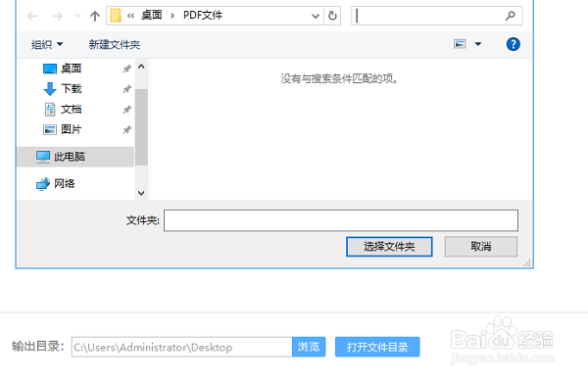Click the 输出目录 path field
Viewport: 588px width, 379px height.
(x=182, y=347)
